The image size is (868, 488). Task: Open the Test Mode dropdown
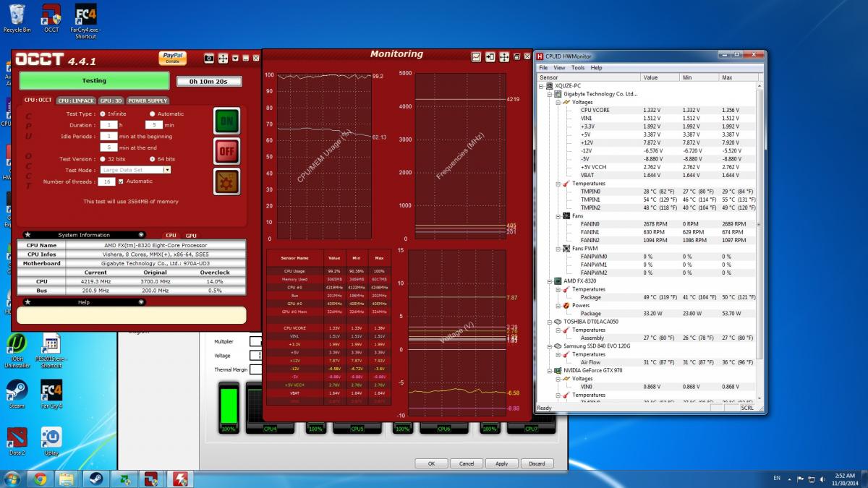coord(167,170)
